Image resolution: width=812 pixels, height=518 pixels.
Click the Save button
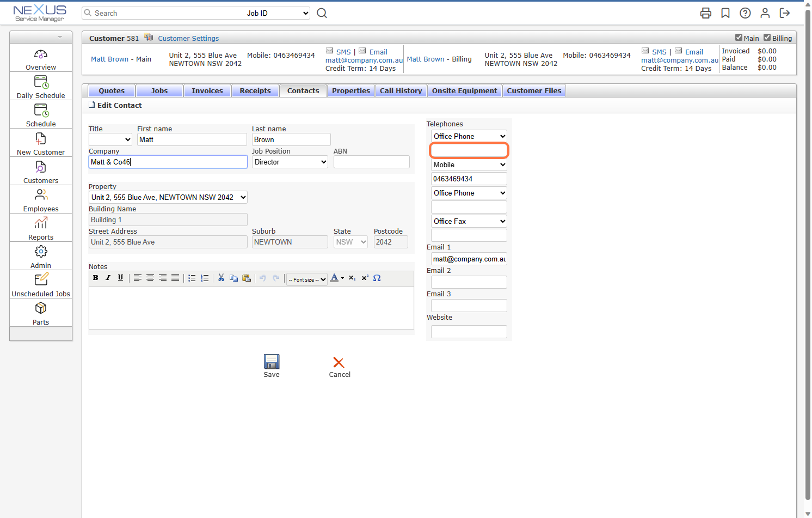click(272, 364)
